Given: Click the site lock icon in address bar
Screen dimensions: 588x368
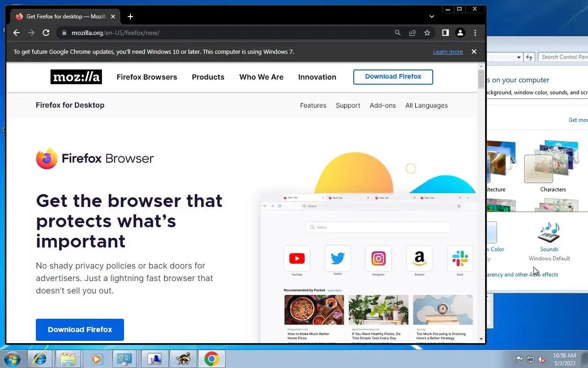Looking at the screenshot, I should [x=64, y=33].
